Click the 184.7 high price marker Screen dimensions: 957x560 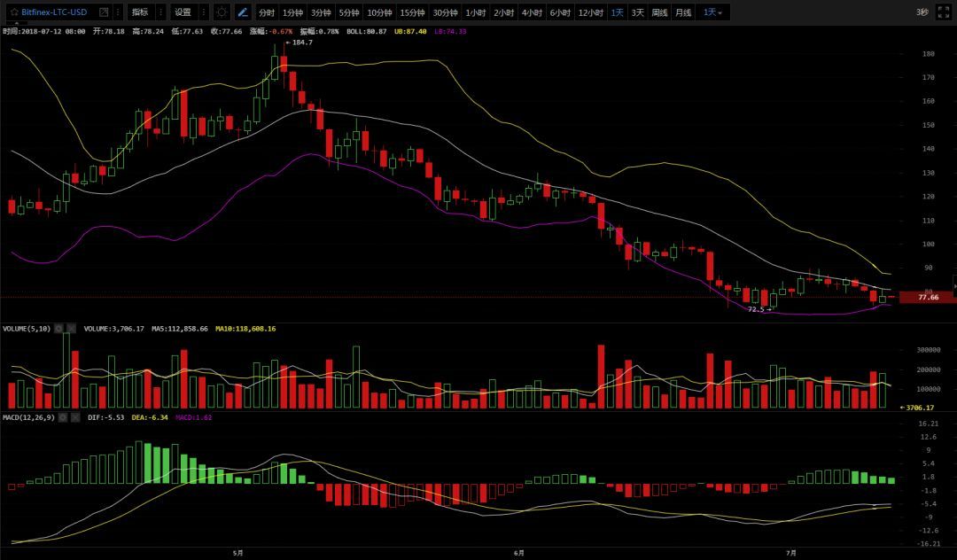click(x=300, y=43)
